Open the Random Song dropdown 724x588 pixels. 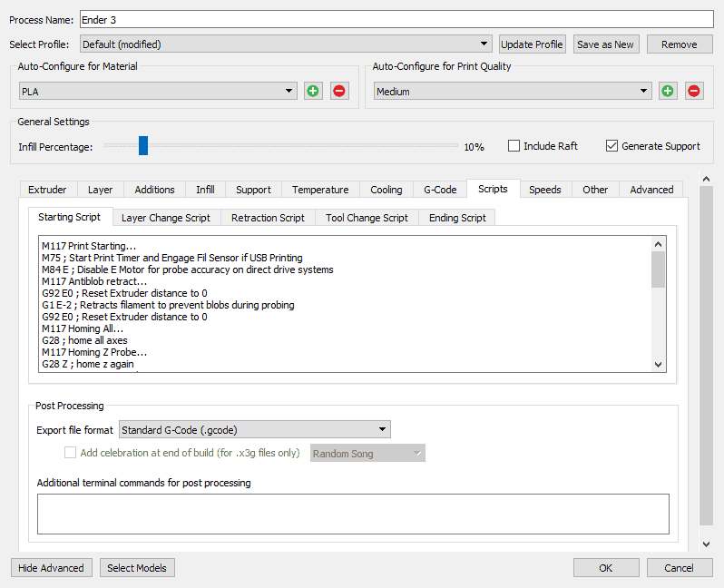[367, 453]
